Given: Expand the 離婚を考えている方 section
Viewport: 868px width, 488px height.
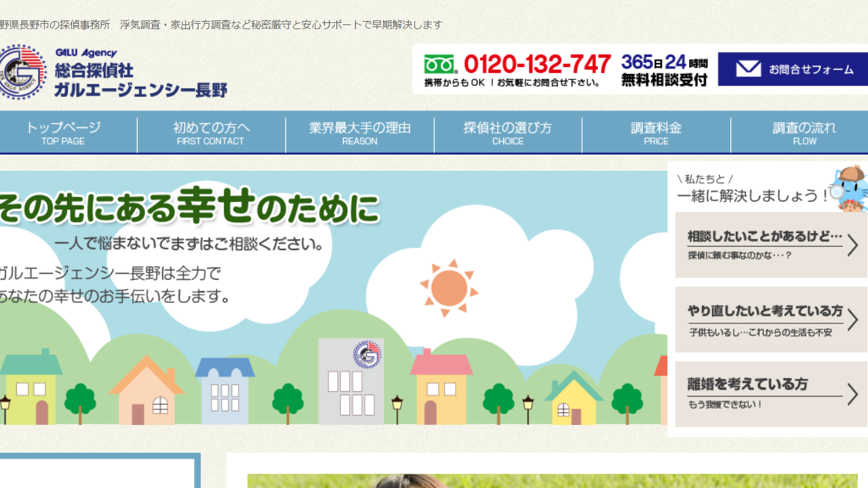Looking at the screenshot, I should click(771, 393).
